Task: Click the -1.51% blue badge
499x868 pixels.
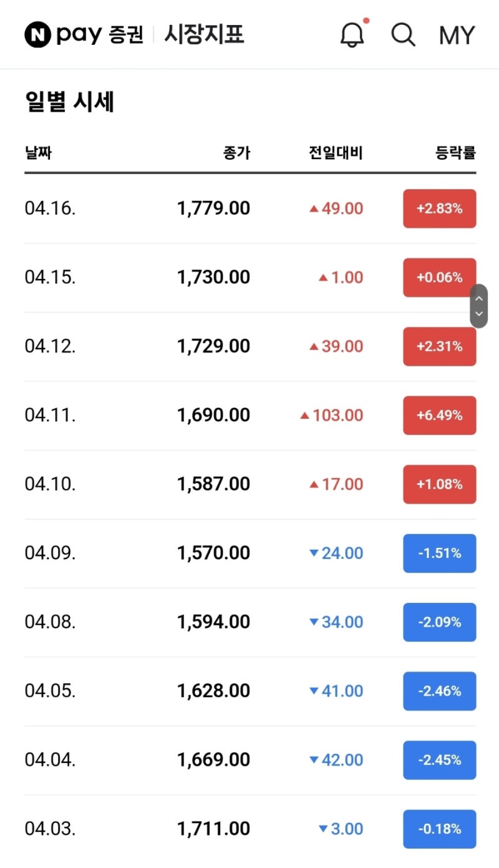Action: (x=439, y=553)
